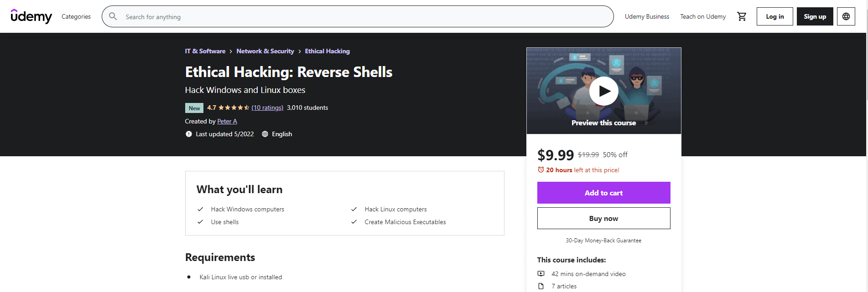
Task: Open the Ethical Hacking breadcrumb
Action: (x=327, y=51)
